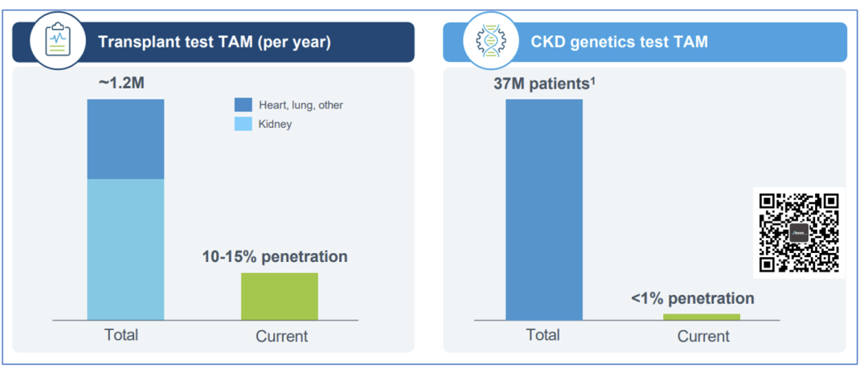
Task: Select the "Transplant test TAM (per year)" header
Action: [214, 42]
